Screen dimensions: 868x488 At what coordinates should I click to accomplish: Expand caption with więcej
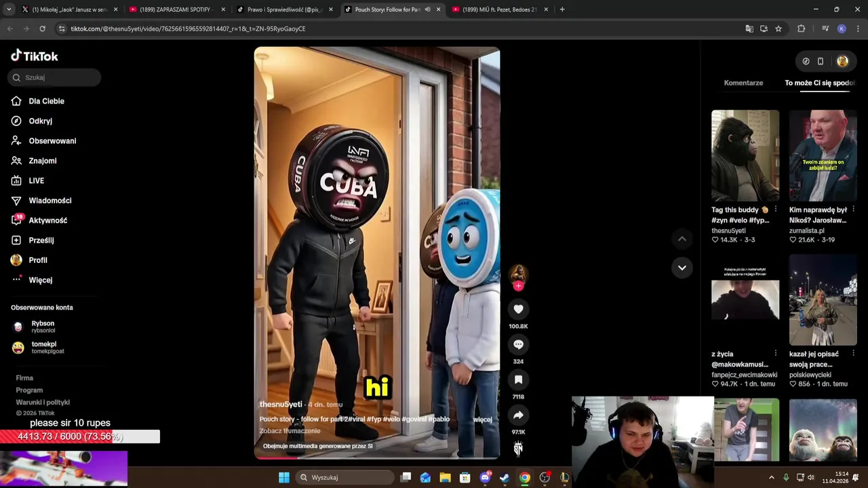pyautogui.click(x=482, y=420)
